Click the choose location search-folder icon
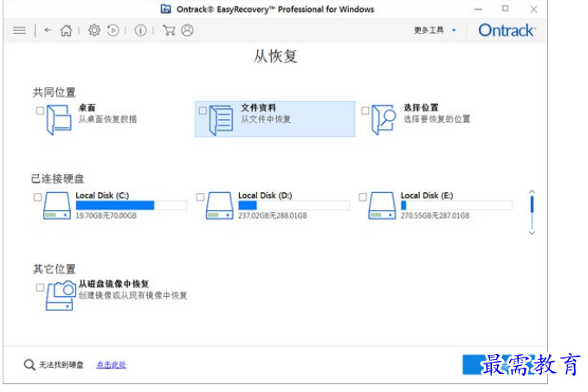588x392 pixels. [x=384, y=119]
